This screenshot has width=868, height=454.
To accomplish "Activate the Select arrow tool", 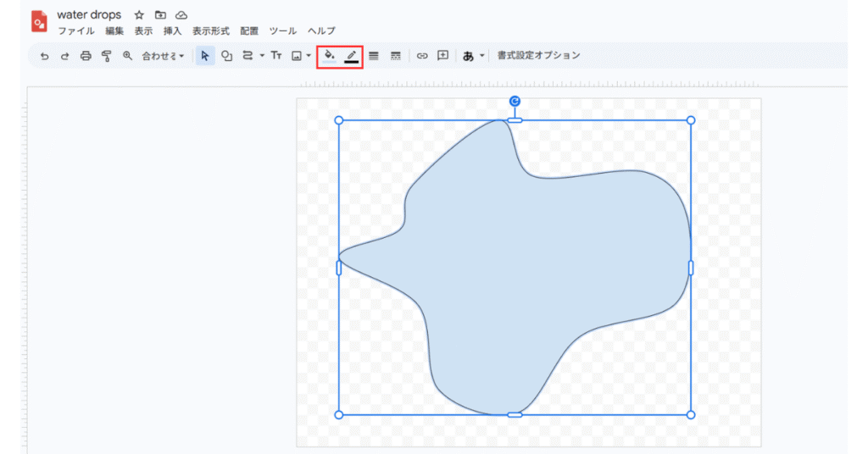I will coord(204,56).
